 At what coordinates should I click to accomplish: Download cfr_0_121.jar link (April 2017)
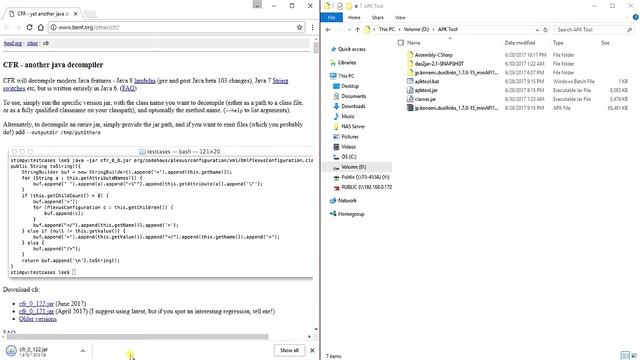(36, 311)
